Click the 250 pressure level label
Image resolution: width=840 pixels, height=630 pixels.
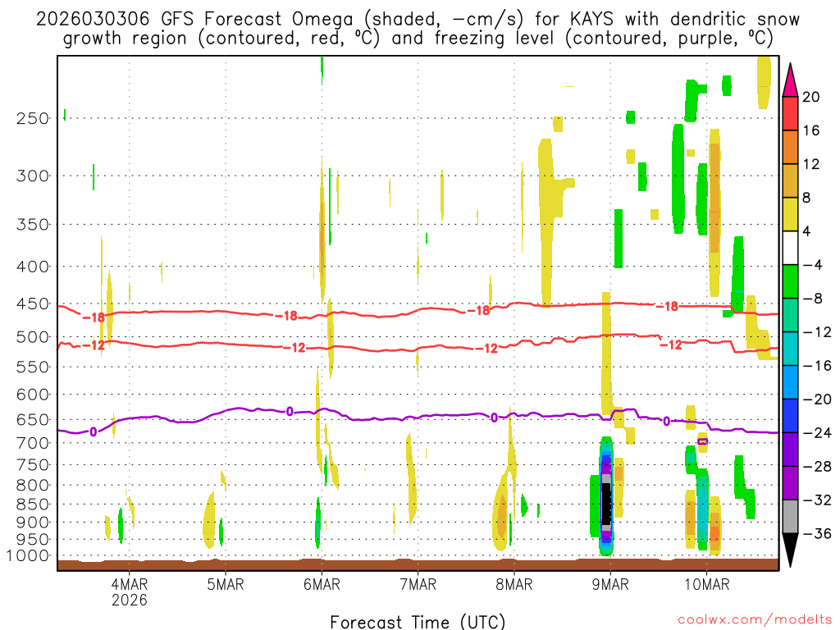pyautogui.click(x=33, y=118)
